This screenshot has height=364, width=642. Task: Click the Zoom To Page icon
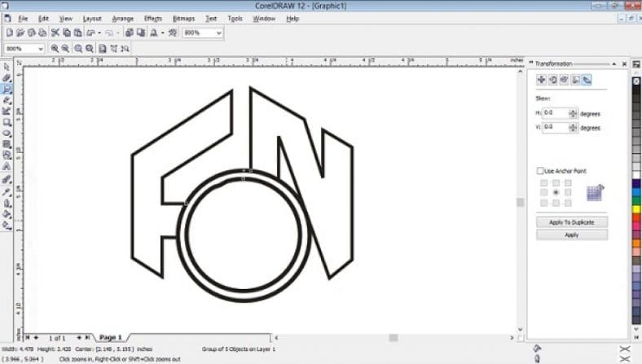103,48
